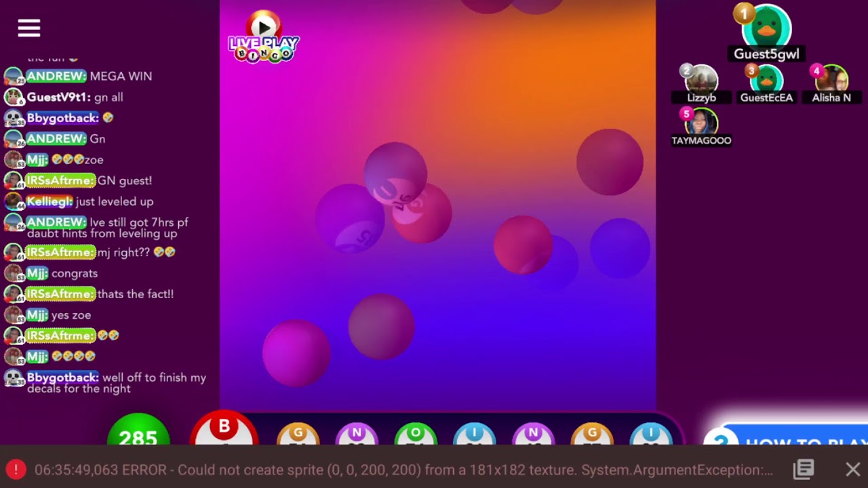The width and height of the screenshot is (868, 488).
Task: Click Kelliegl username in chat
Action: pos(49,201)
